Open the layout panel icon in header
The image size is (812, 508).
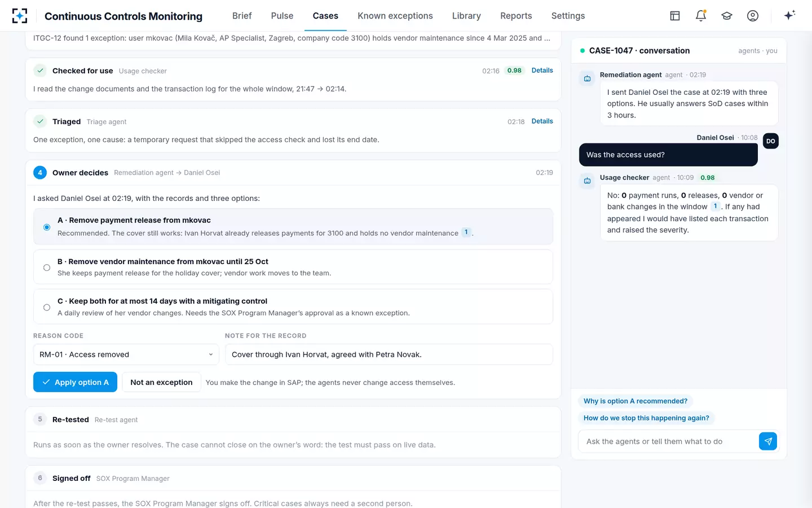click(675, 16)
